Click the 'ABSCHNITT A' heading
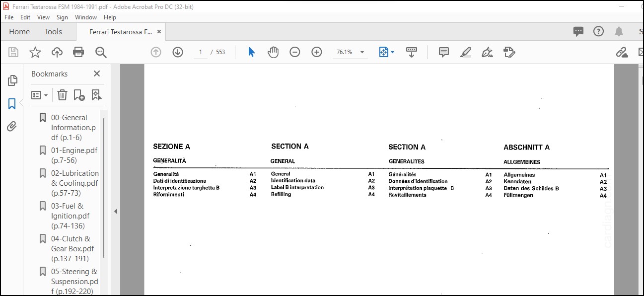 (x=526, y=148)
